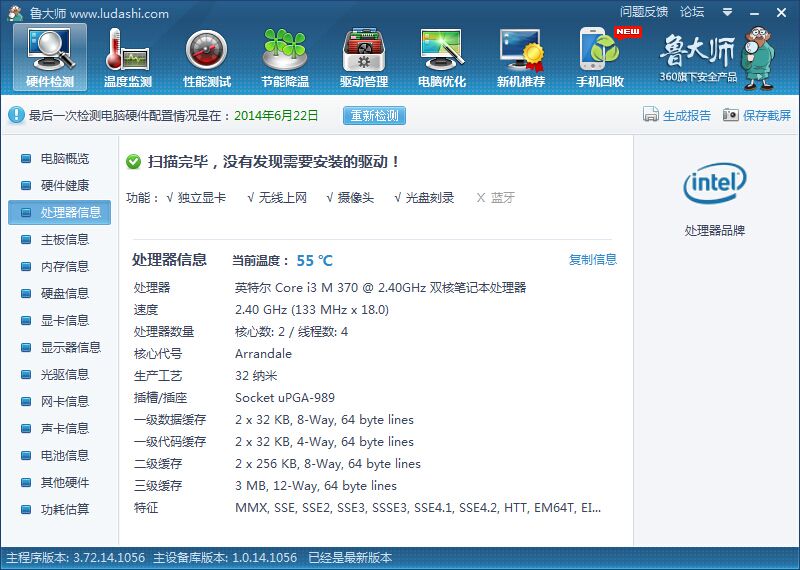This screenshot has height=570, width=800.
Task: Open 显卡信息 graphics card info
Action: click(x=64, y=321)
